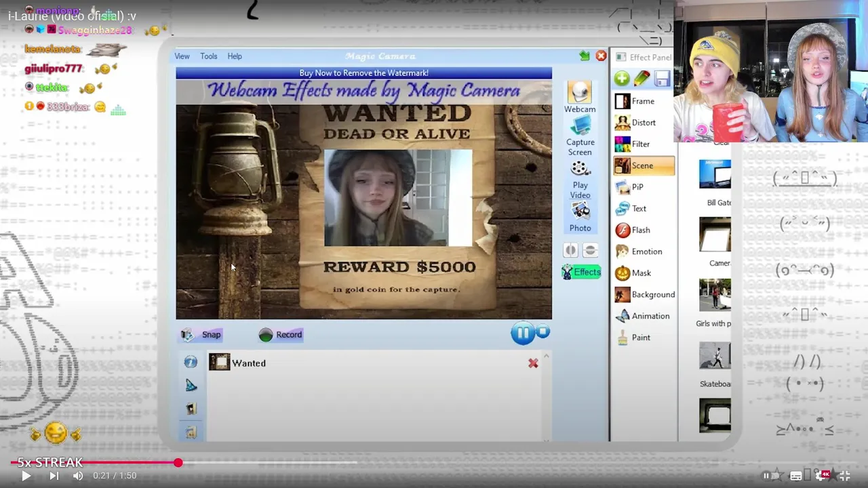
Task: Choose the Girls with scene thumbnail
Action: 715,295
